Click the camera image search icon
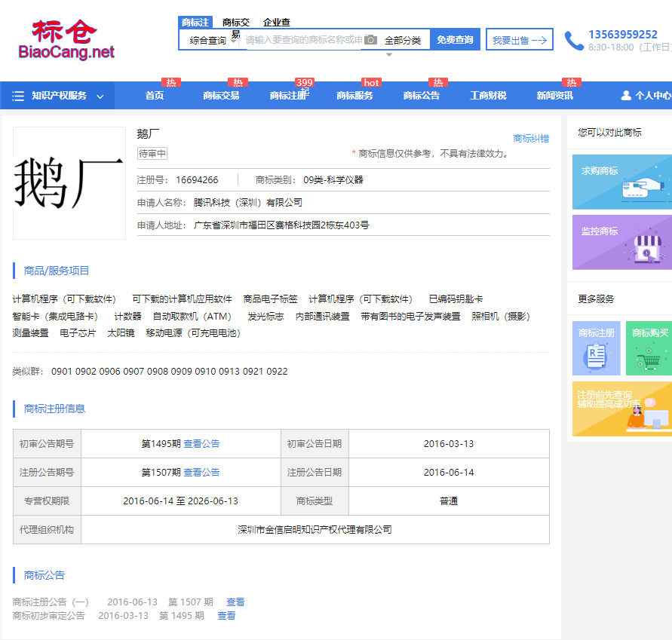The height and width of the screenshot is (640, 672). tap(371, 40)
